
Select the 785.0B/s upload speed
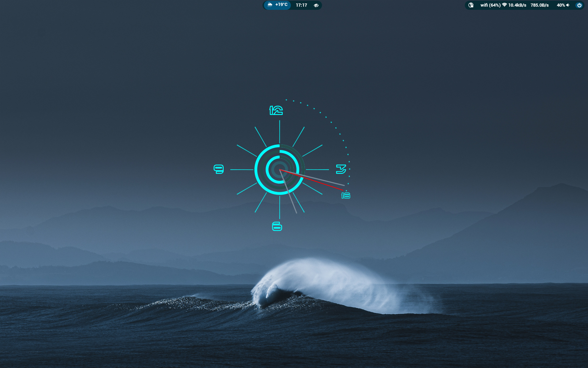tap(540, 5)
